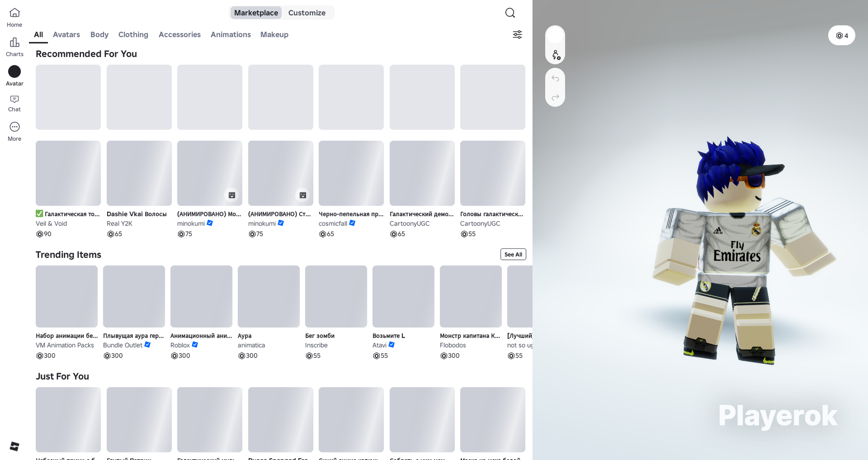The height and width of the screenshot is (460, 868).
Task: Open Chat from the sidebar
Action: [14, 103]
